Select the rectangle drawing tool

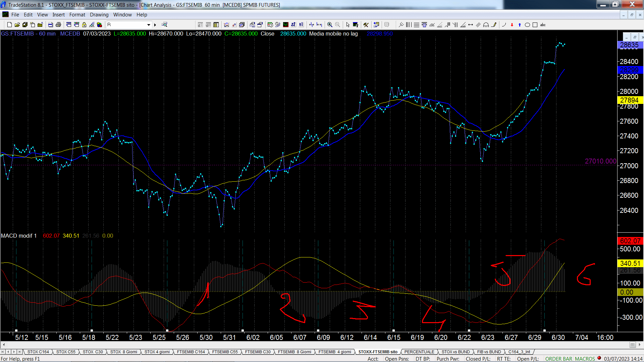click(535, 25)
